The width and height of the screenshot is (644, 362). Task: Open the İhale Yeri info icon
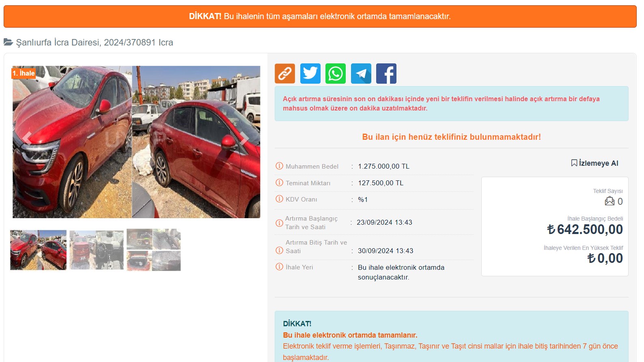pos(279,267)
